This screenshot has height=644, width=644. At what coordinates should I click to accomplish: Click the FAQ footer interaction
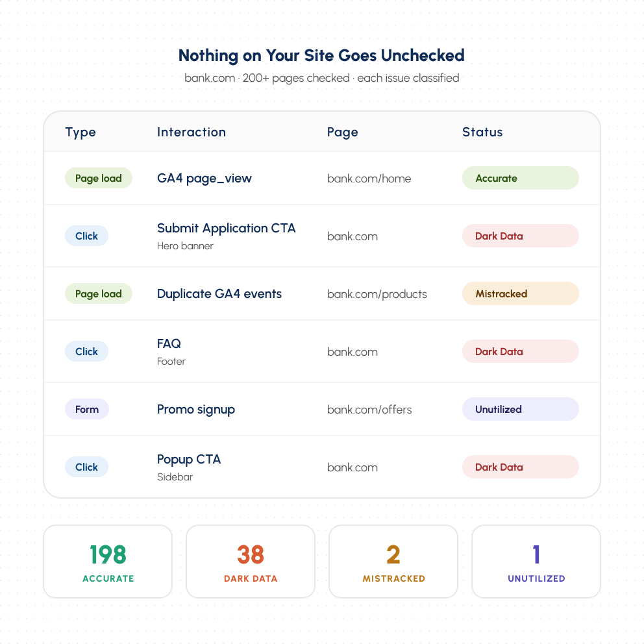pos(171,352)
